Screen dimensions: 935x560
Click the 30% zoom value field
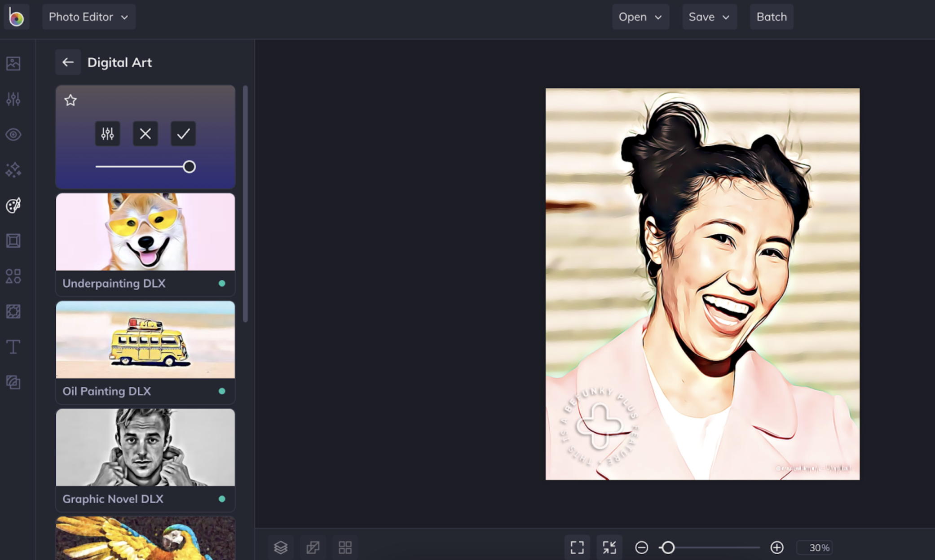[x=815, y=547]
